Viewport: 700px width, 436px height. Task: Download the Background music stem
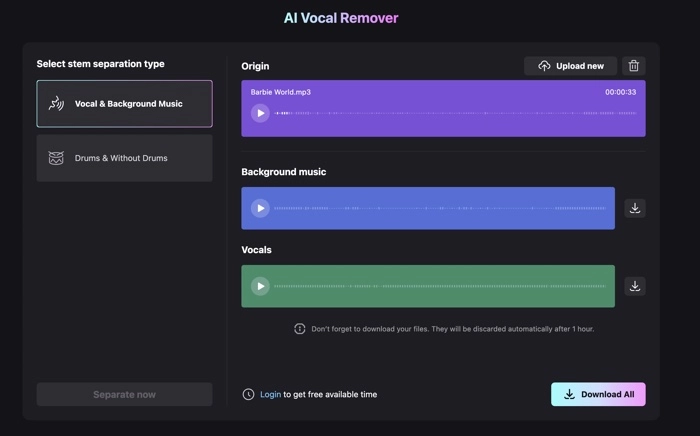(x=635, y=208)
